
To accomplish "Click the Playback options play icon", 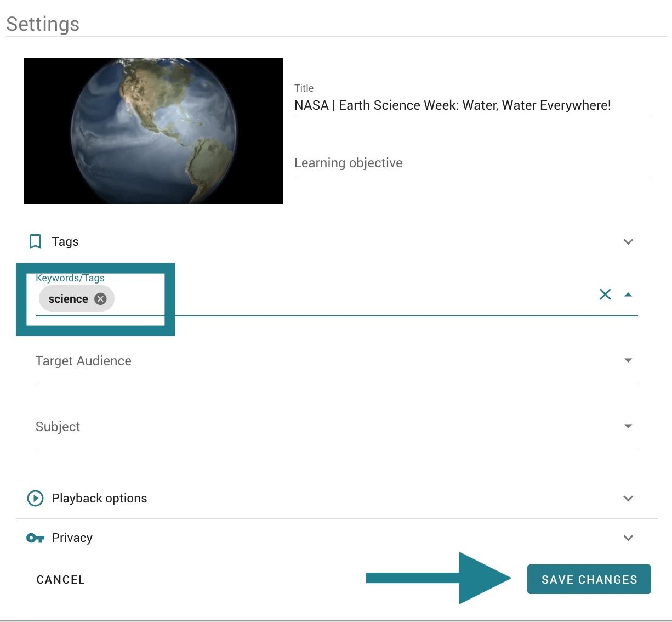I will click(x=36, y=499).
